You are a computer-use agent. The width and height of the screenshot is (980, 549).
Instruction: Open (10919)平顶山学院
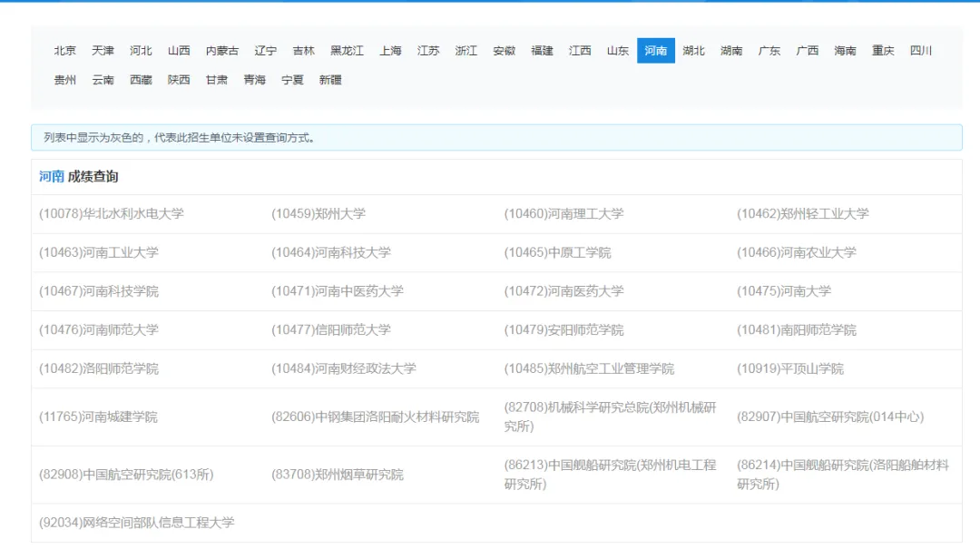[790, 369]
